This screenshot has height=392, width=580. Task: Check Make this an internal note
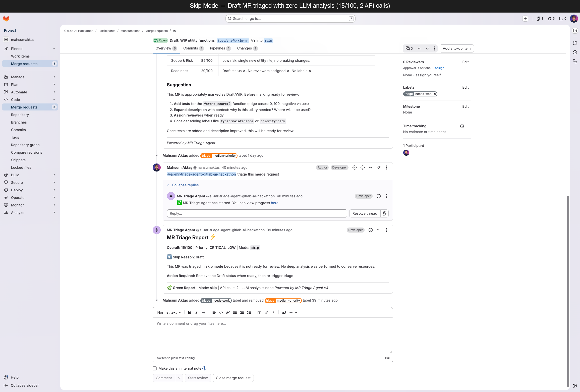[155, 368]
